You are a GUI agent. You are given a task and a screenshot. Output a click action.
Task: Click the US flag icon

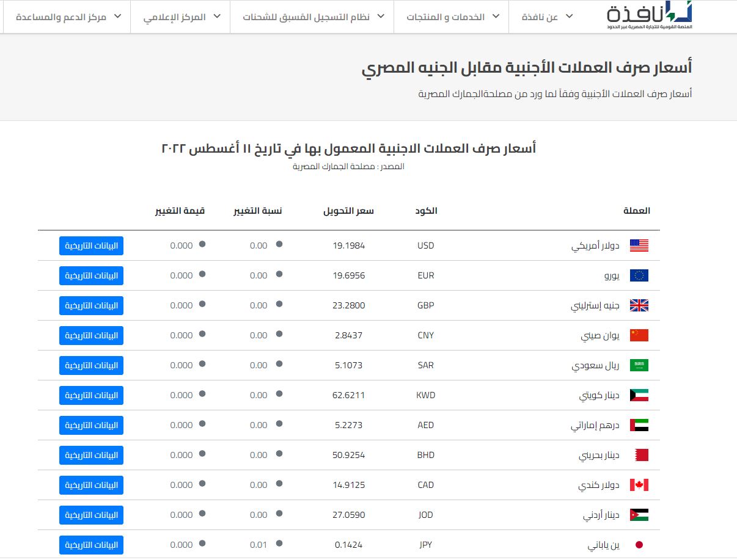[639, 245]
